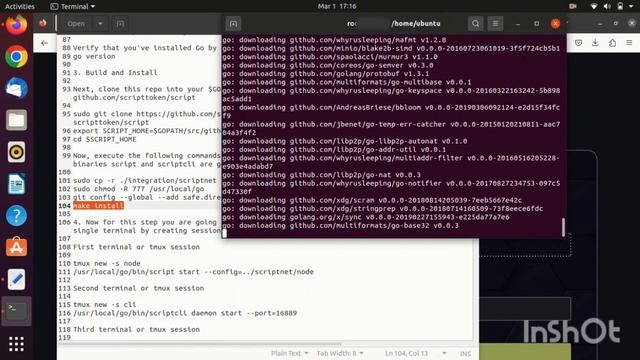This screenshot has width=640, height=360.
Task: Show the clock calendar Mar 1 17:16
Action: tap(337, 6)
